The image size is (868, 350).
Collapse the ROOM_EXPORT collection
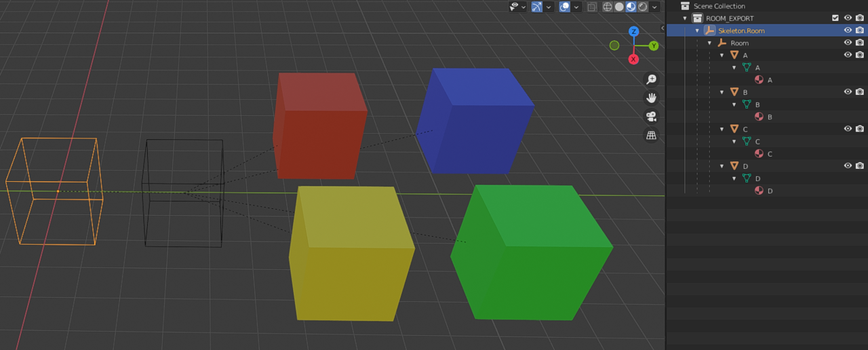[685, 18]
